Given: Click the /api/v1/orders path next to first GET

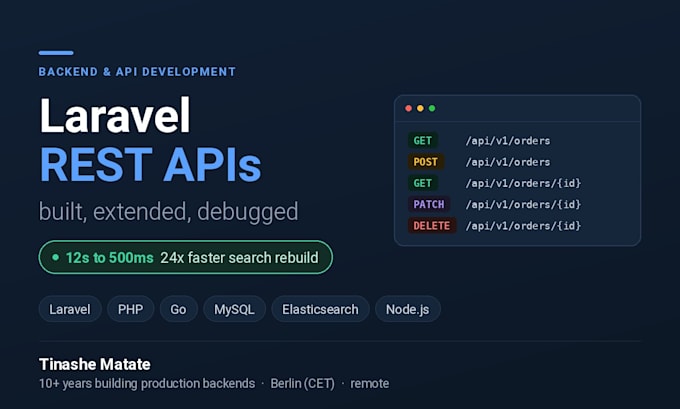Looking at the screenshot, I should point(508,141).
